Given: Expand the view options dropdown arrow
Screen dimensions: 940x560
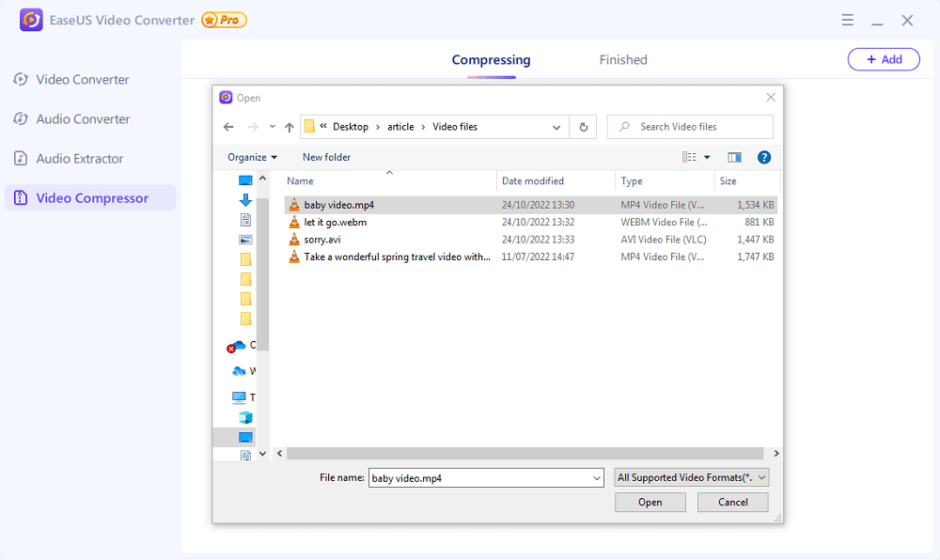Looking at the screenshot, I should click(x=707, y=158).
